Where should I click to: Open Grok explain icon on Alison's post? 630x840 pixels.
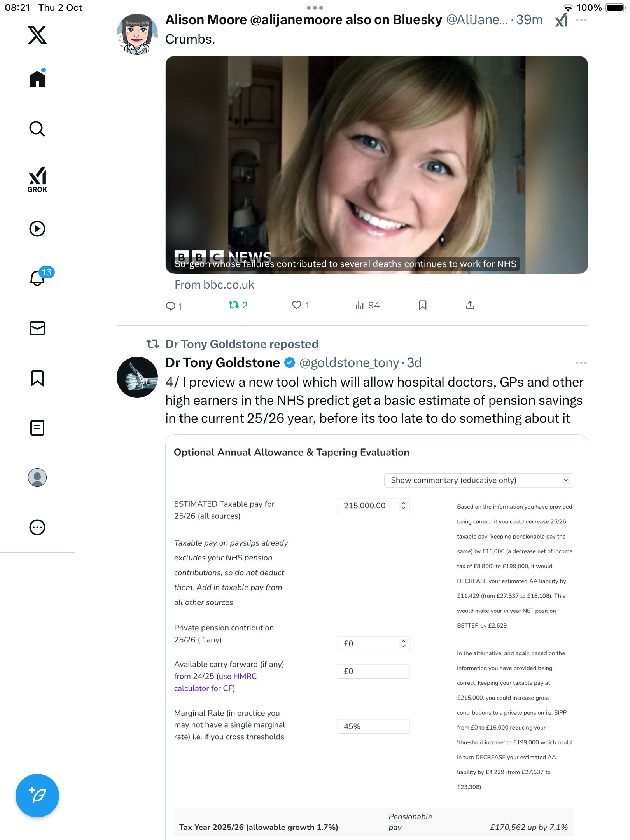(x=561, y=20)
